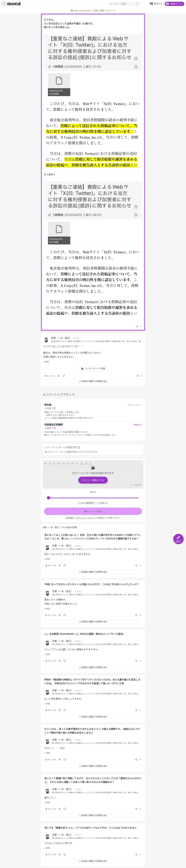
Task: Click help icon for スーパーレターへの回答方針
Action: pos(79,447)
